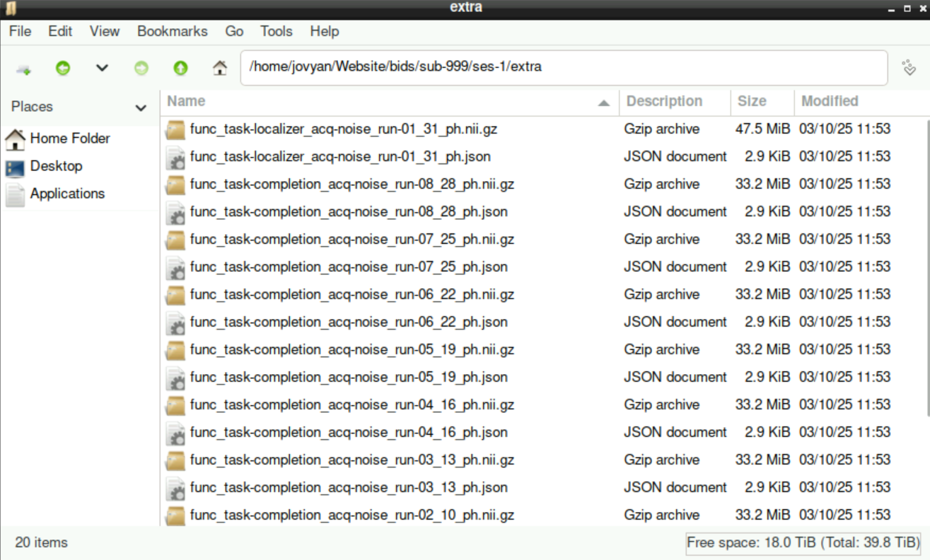Viewport: 930px width, 560px height.
Task: Click filename func_task-localizer_acq-noise_run-01_31_ph.json
Action: pyautogui.click(x=340, y=157)
